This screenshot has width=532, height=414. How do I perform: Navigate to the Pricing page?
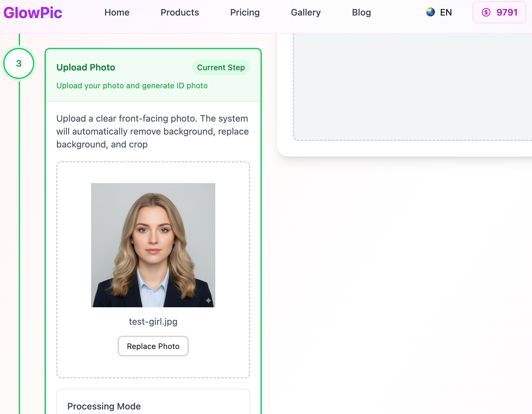click(x=245, y=12)
